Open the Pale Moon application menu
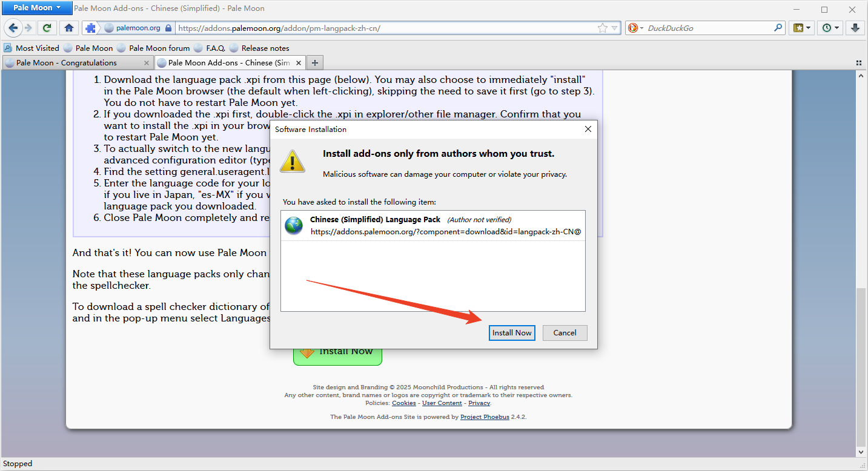 [37, 8]
